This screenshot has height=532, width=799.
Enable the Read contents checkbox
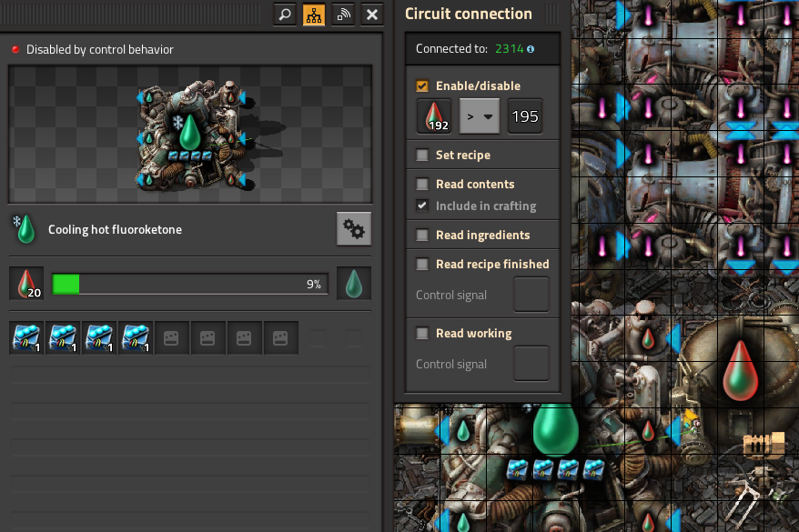tap(422, 185)
